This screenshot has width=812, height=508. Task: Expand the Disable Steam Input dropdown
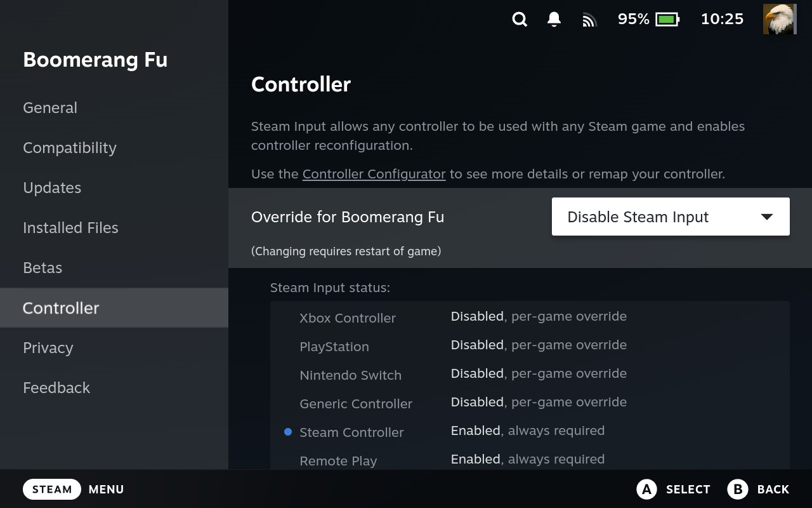pyautogui.click(x=671, y=217)
